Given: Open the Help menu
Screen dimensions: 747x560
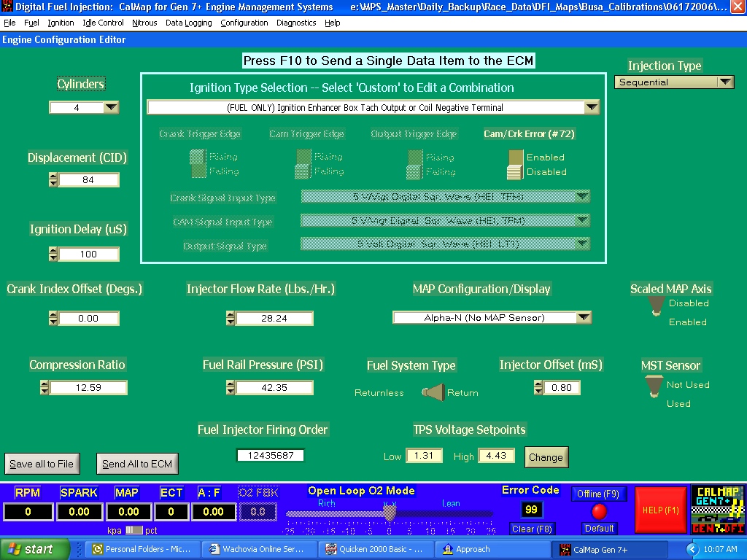Looking at the screenshot, I should pos(332,23).
